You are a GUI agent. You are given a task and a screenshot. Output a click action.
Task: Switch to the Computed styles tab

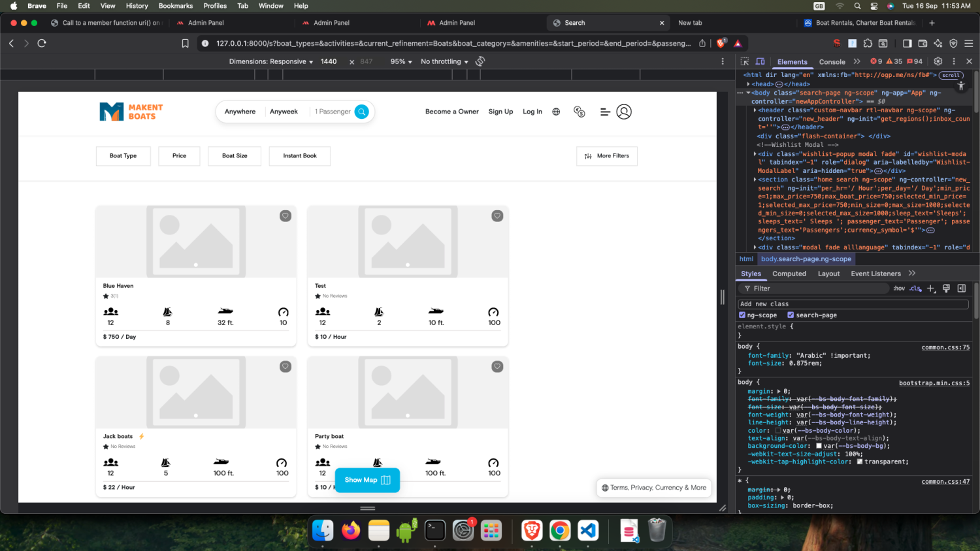[789, 274]
